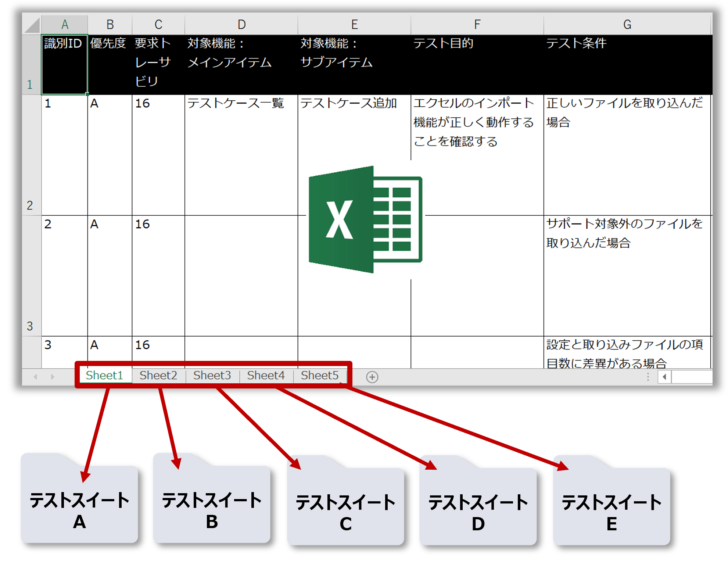
Task: Select column A header
Action: click(x=65, y=25)
